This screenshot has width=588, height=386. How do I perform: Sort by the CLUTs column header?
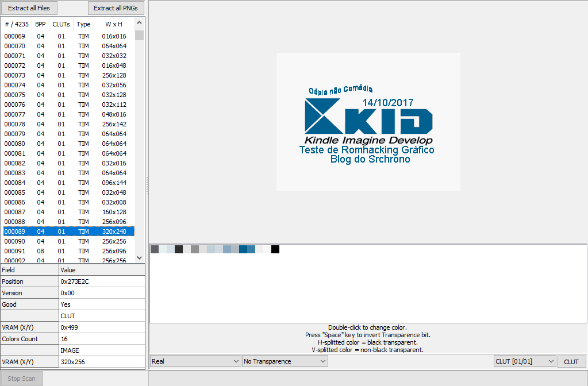pyautogui.click(x=61, y=24)
